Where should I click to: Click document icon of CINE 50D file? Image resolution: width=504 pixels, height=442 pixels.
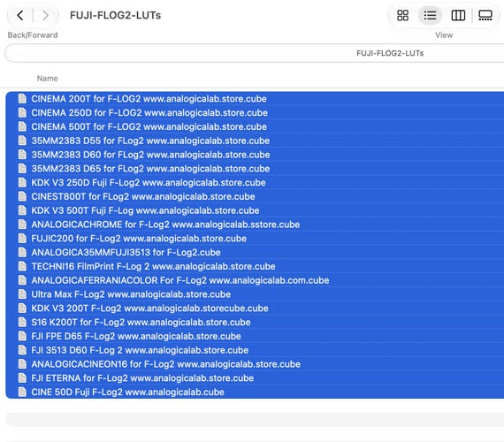[22, 392]
